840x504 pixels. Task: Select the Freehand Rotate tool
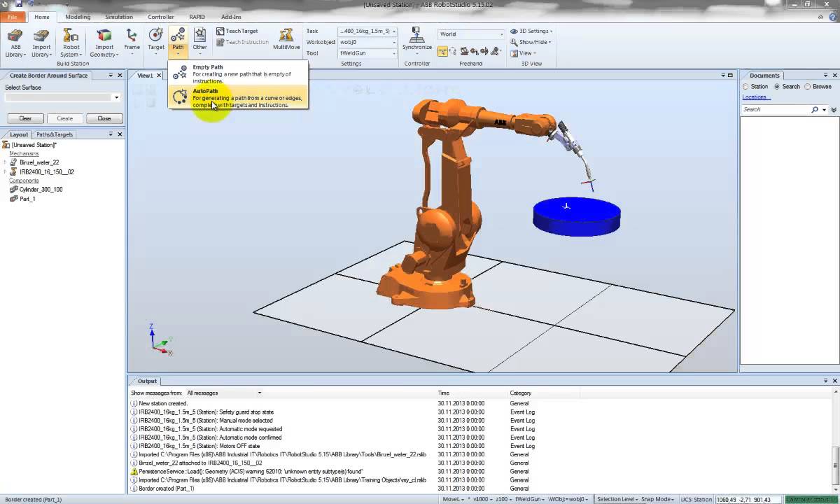(x=453, y=51)
